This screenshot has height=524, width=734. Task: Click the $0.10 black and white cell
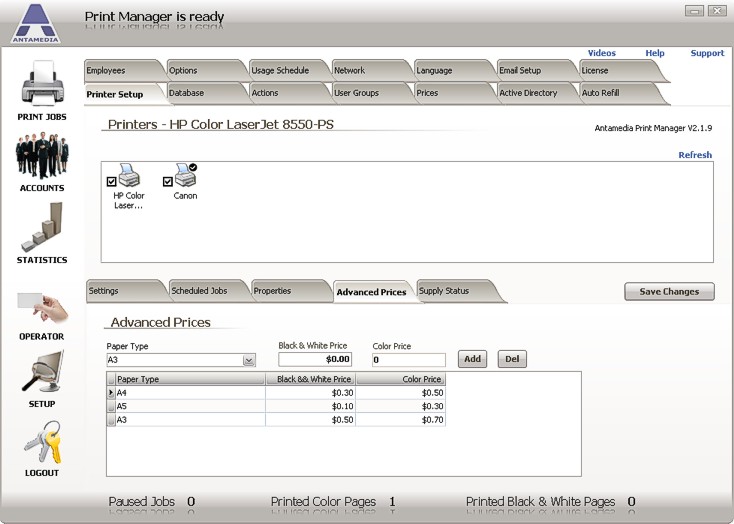coord(311,406)
